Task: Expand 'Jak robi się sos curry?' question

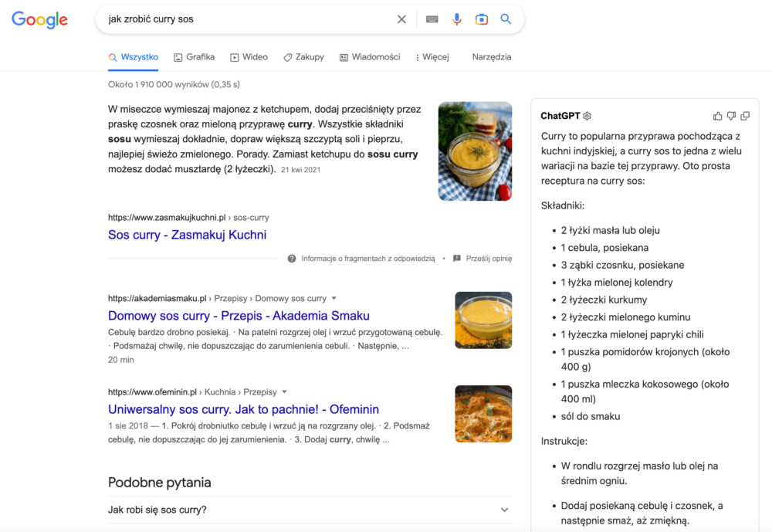Action: coord(310,510)
